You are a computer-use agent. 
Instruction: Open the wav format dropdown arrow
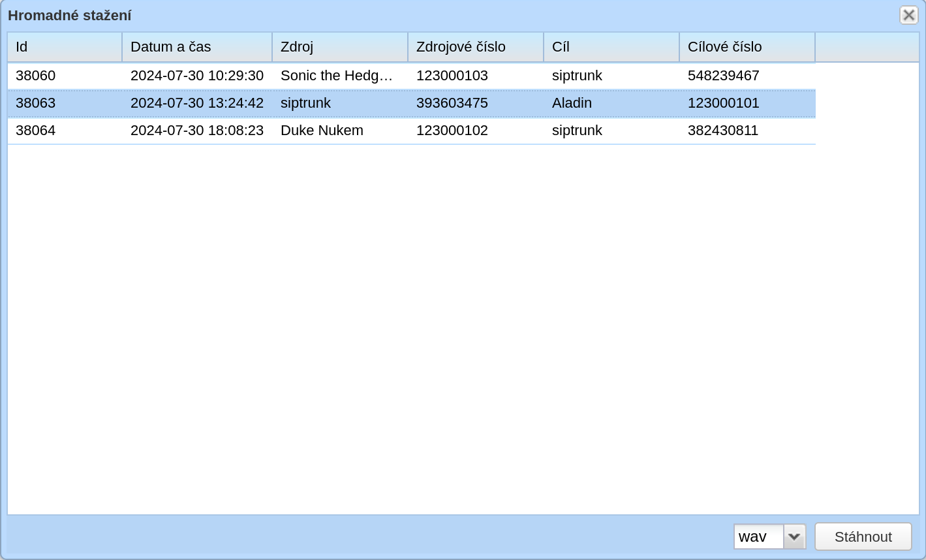click(794, 537)
